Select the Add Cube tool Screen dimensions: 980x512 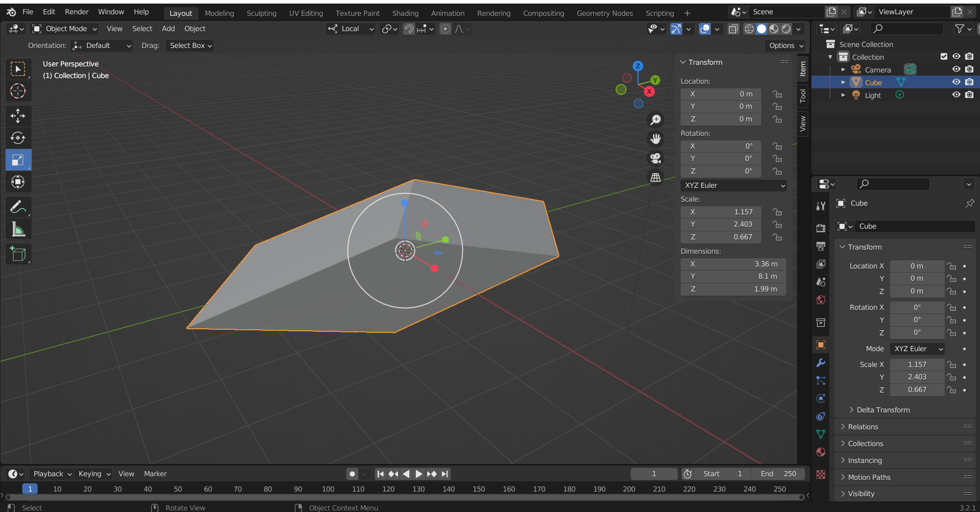pos(18,254)
